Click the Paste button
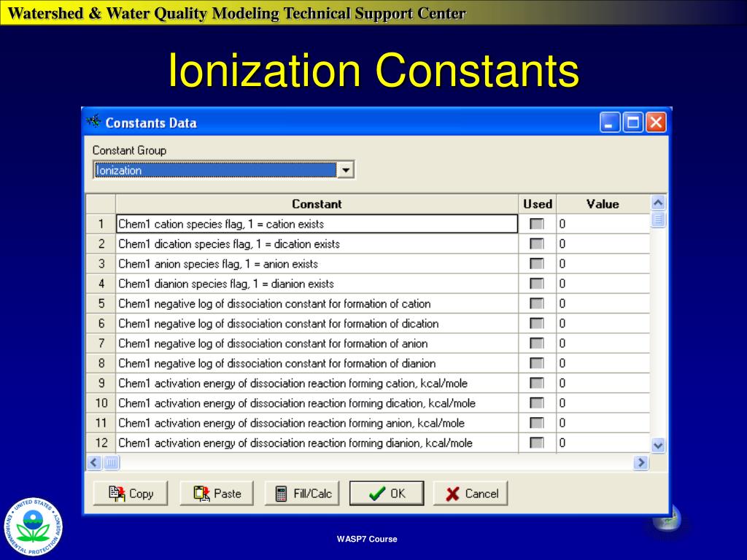This screenshot has width=747, height=560. (217, 494)
